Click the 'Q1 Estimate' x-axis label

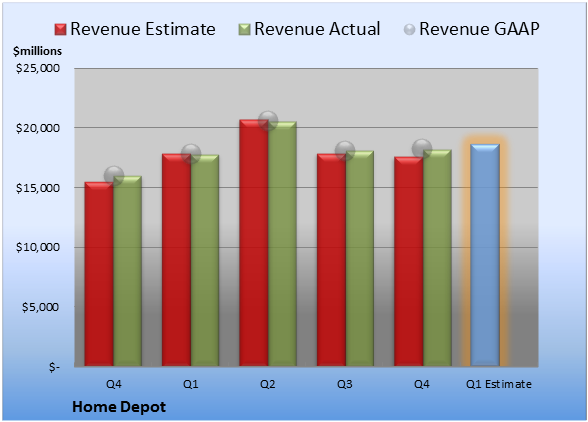(x=499, y=384)
